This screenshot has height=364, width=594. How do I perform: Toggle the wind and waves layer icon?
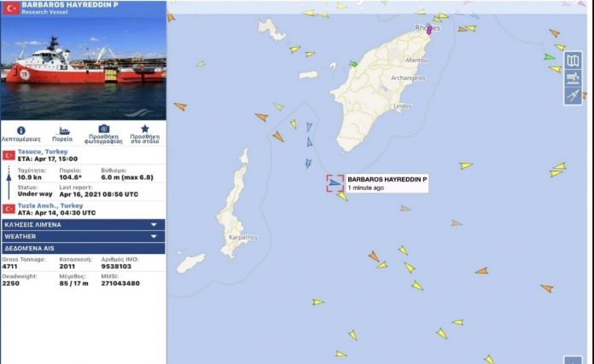(574, 78)
